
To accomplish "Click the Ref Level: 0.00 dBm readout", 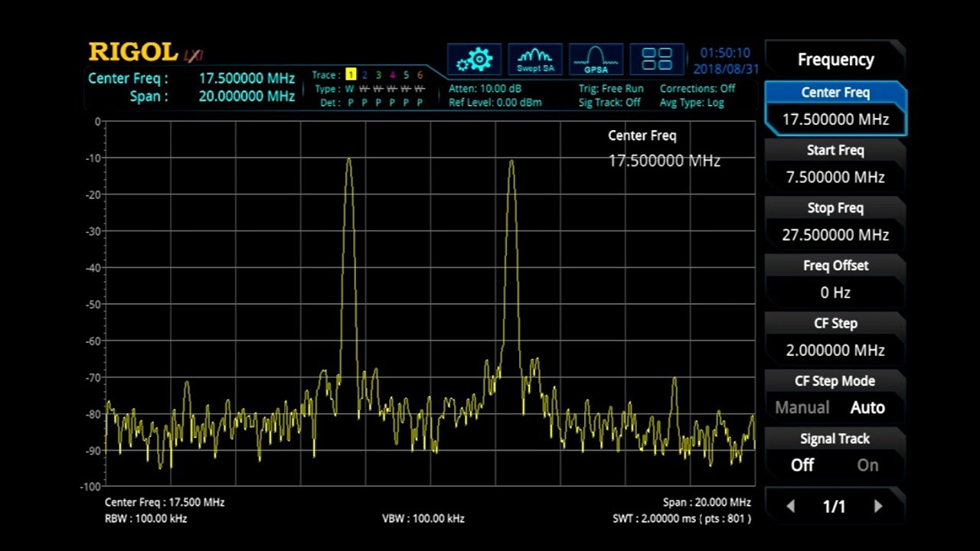I will pyautogui.click(x=495, y=103).
